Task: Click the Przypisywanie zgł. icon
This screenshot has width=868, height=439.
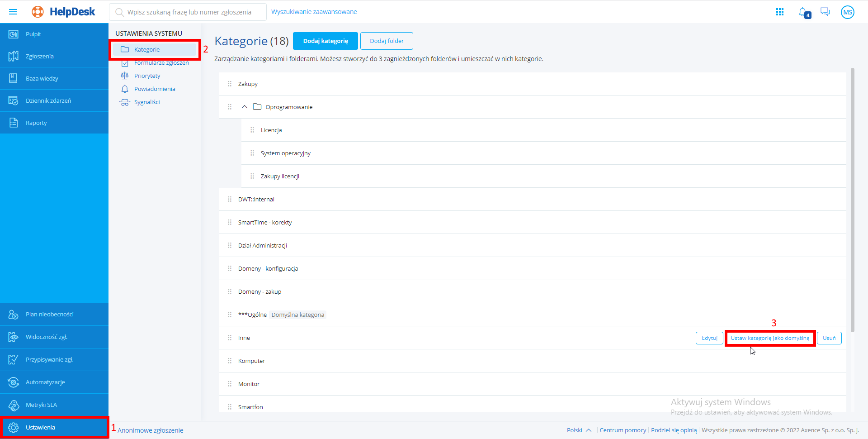Action: tap(14, 359)
